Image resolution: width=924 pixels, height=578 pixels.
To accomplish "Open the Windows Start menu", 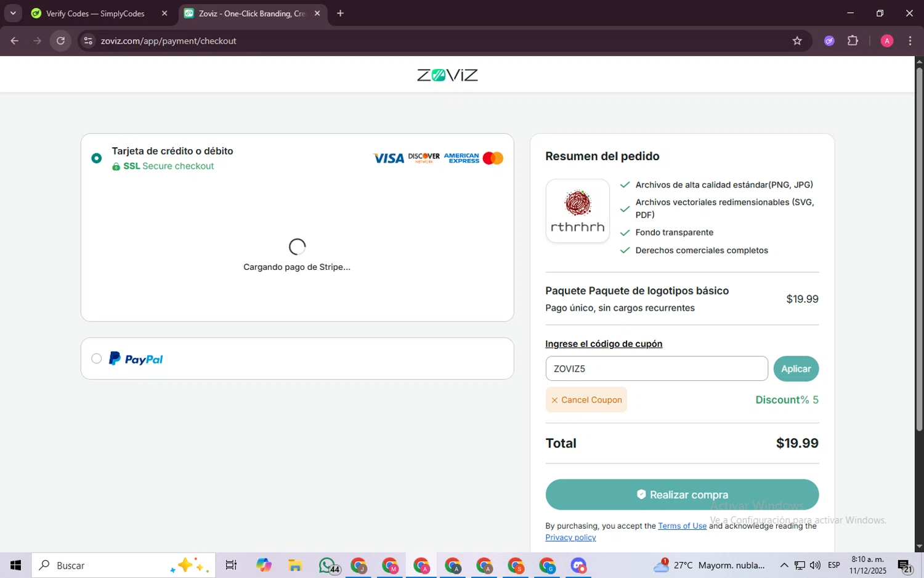I will point(15,565).
